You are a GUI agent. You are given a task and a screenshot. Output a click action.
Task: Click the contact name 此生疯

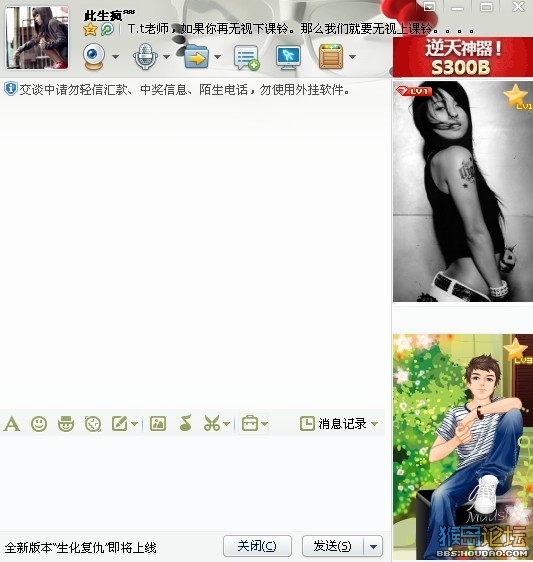[109, 15]
